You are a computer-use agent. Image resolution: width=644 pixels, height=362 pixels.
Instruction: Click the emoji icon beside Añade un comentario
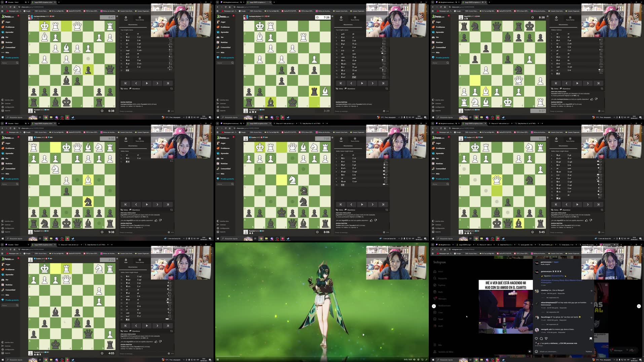click(x=536, y=351)
